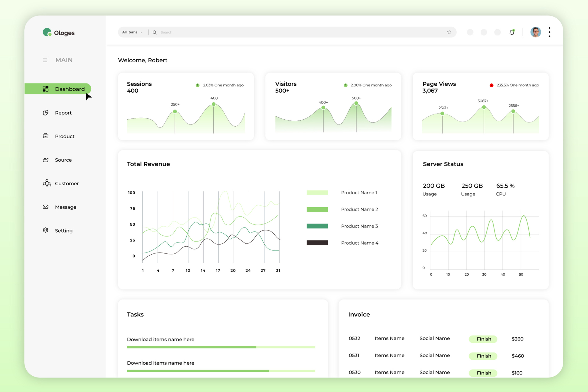
Task: Click into the Search input field
Action: (300, 32)
